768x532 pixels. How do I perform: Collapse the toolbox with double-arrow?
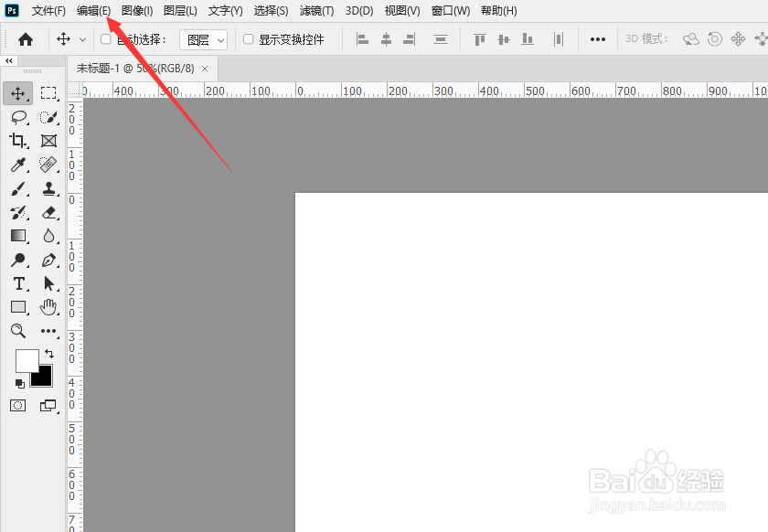point(9,60)
